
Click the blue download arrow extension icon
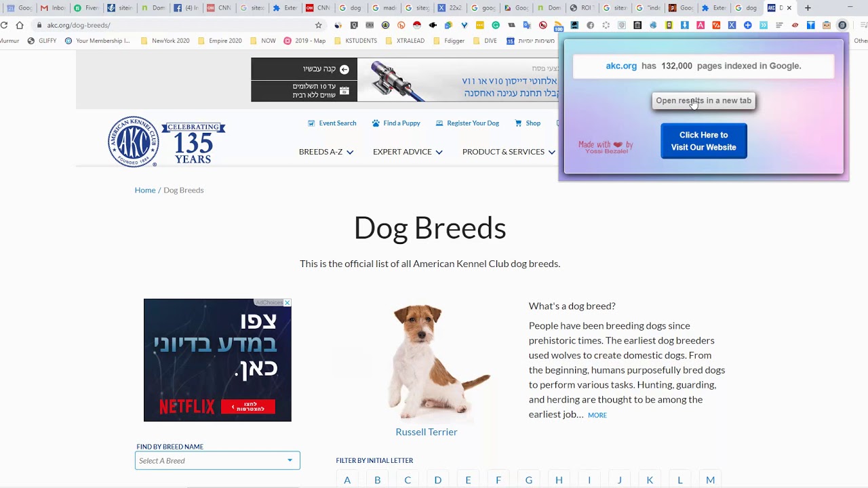(685, 25)
